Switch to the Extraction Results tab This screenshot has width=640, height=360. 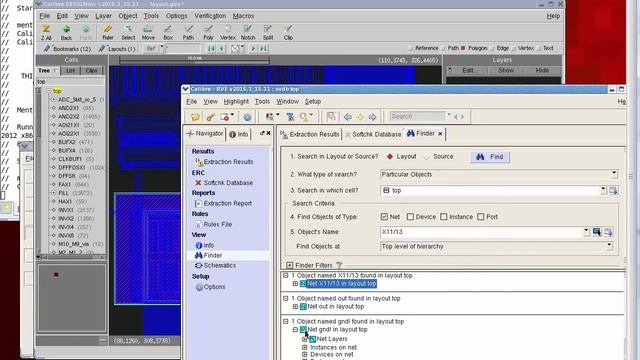(310, 134)
